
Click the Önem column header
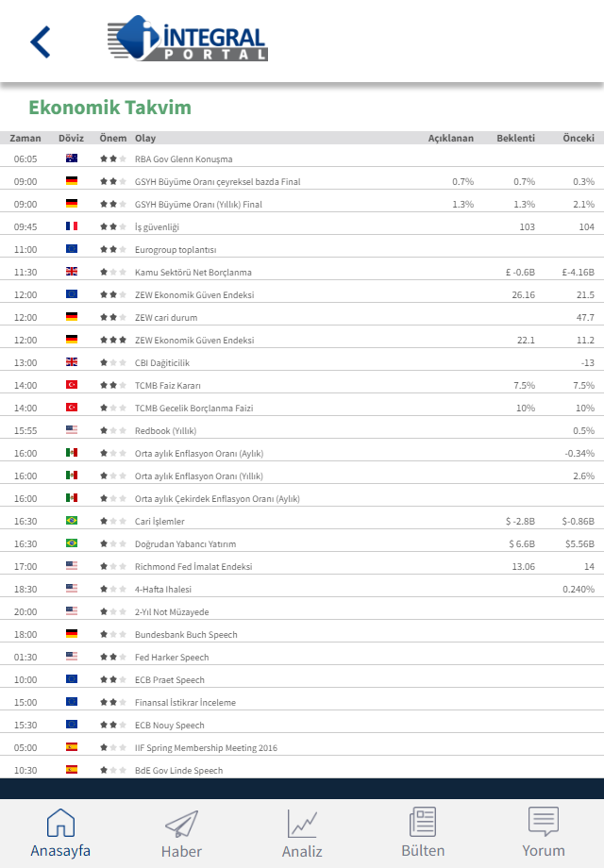click(112, 138)
